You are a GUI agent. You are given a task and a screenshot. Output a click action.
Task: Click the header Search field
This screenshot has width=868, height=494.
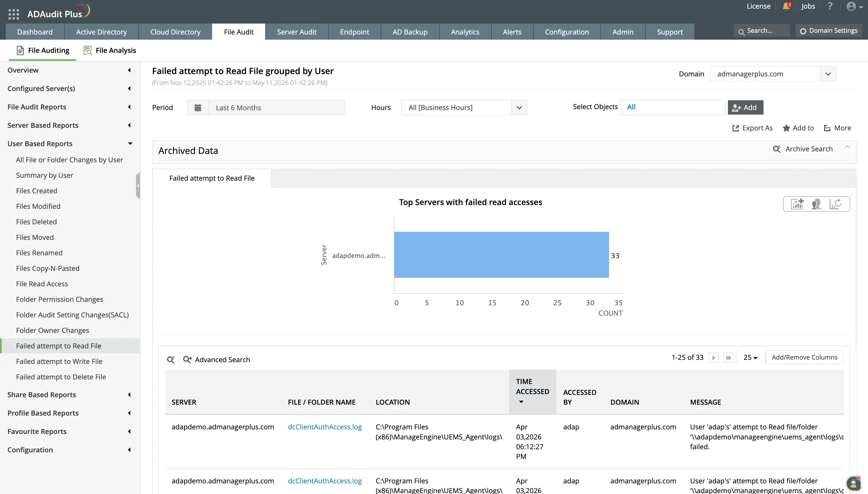point(762,30)
